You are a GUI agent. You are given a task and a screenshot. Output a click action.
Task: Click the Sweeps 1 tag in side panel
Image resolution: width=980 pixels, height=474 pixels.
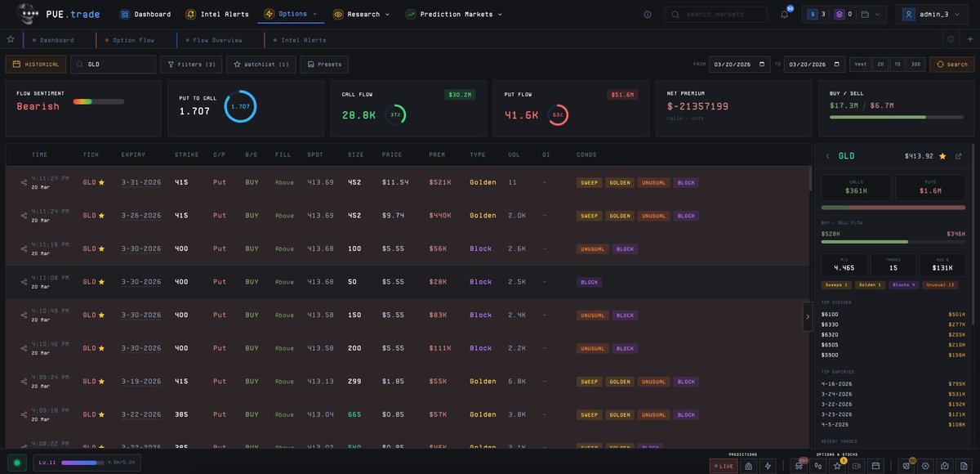[837, 285]
